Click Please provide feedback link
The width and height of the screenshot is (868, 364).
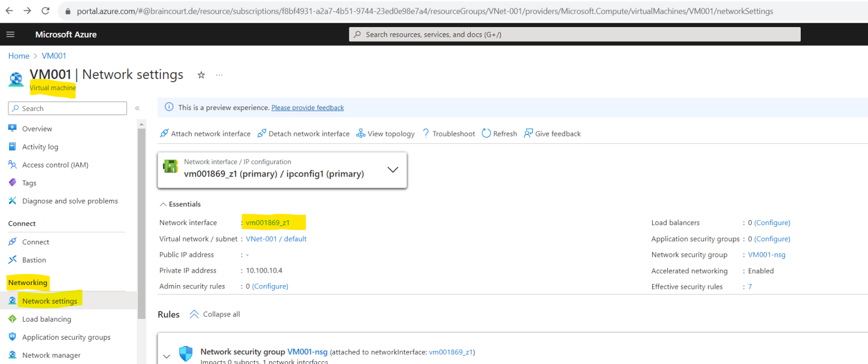(307, 107)
